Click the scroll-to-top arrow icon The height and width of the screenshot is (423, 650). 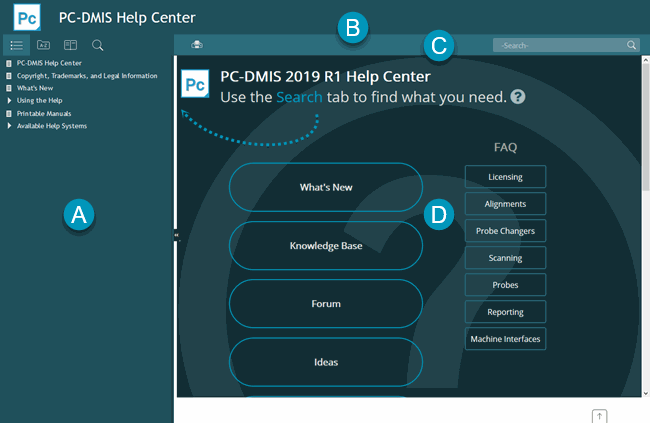pyautogui.click(x=599, y=415)
